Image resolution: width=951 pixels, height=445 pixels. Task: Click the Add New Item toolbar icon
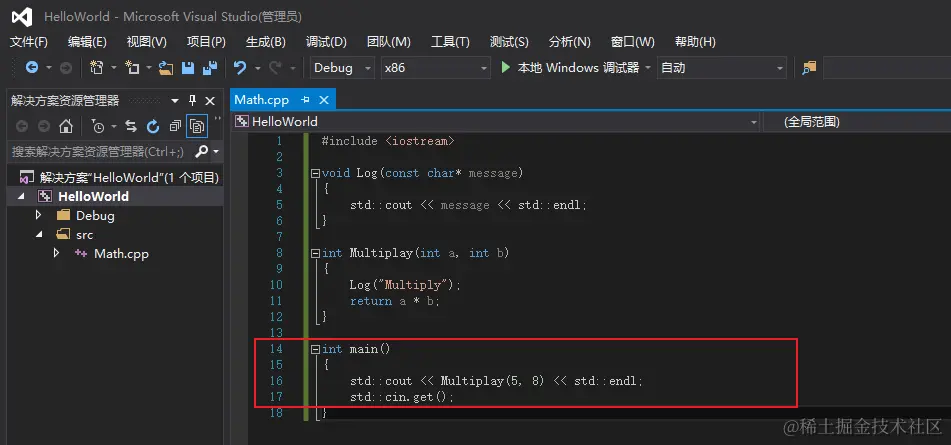(x=132, y=68)
